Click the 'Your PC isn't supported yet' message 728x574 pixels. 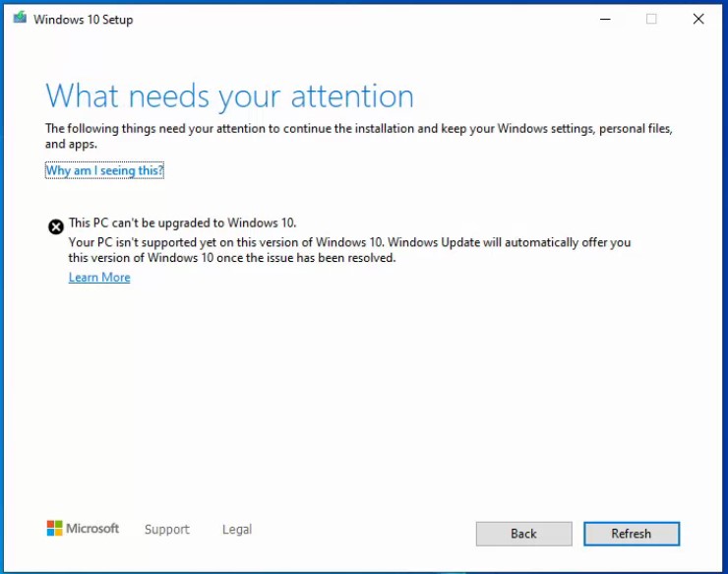[x=349, y=250]
